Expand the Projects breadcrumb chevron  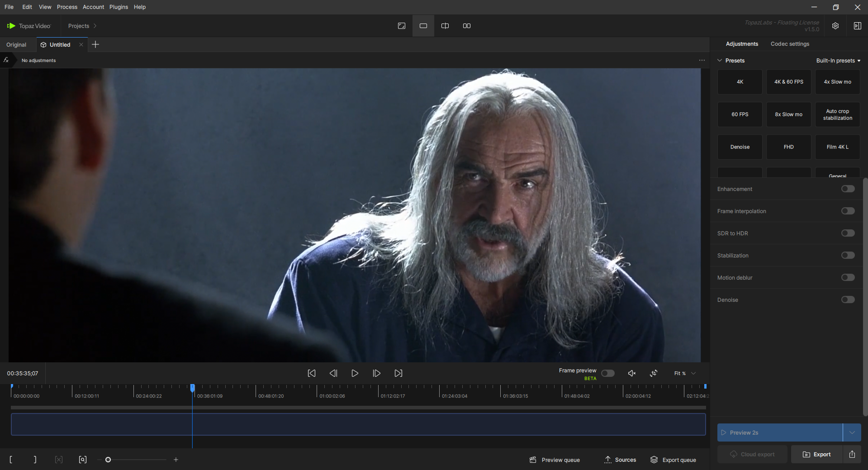[x=95, y=26]
